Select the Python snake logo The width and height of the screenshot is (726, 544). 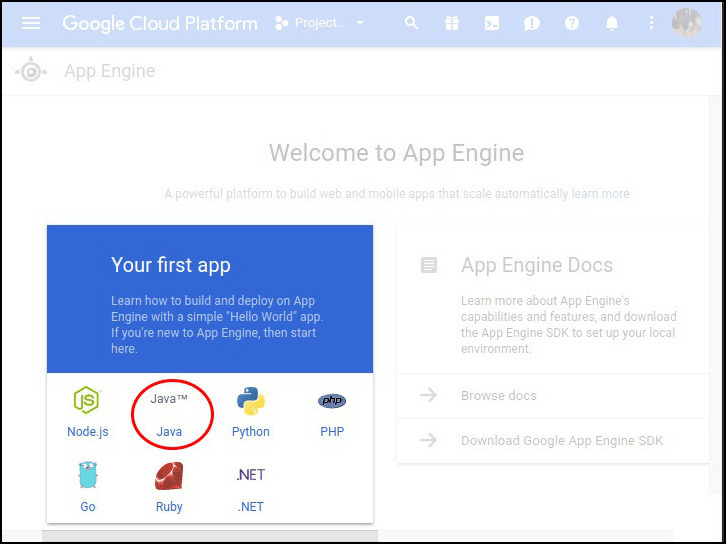pos(250,400)
